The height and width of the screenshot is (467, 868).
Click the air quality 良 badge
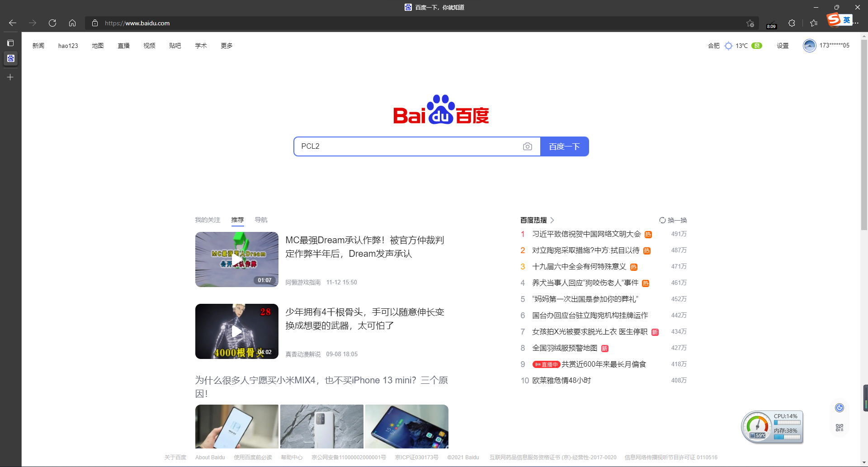pos(757,46)
